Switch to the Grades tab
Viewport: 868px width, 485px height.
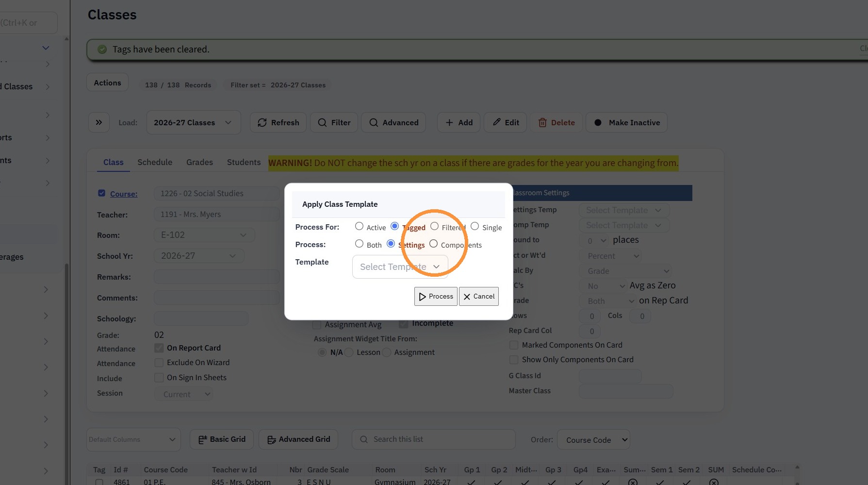pyautogui.click(x=199, y=162)
